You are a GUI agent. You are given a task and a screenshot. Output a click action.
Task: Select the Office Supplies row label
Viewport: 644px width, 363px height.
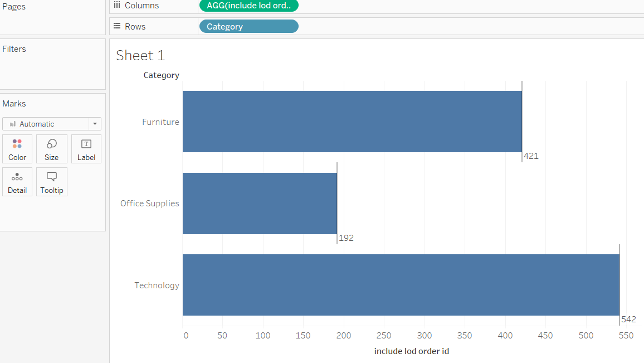point(149,204)
